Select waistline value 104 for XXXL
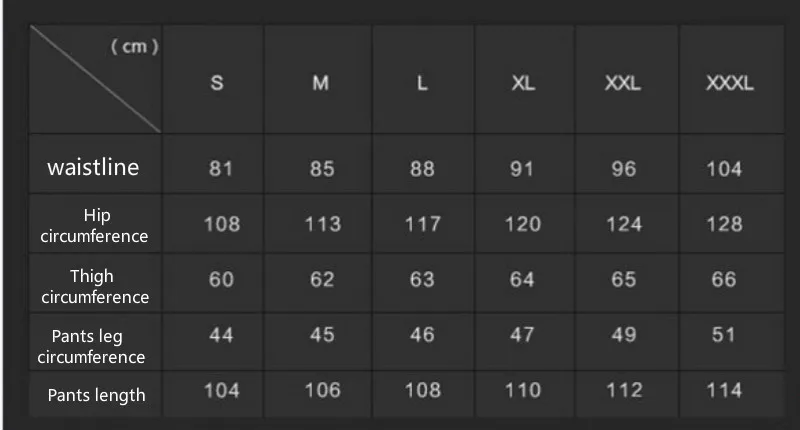The width and height of the screenshot is (800, 430). (724, 169)
